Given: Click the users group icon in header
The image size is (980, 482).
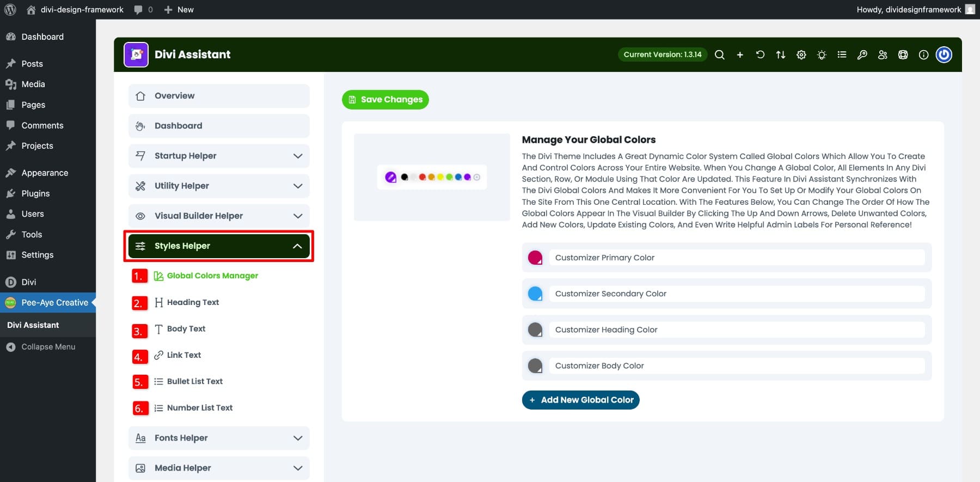Looking at the screenshot, I should (x=883, y=54).
